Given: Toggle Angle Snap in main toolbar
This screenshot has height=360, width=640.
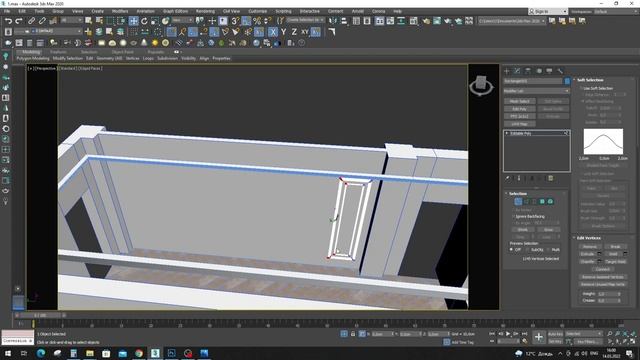Looking at the screenshot, I should [246, 21].
